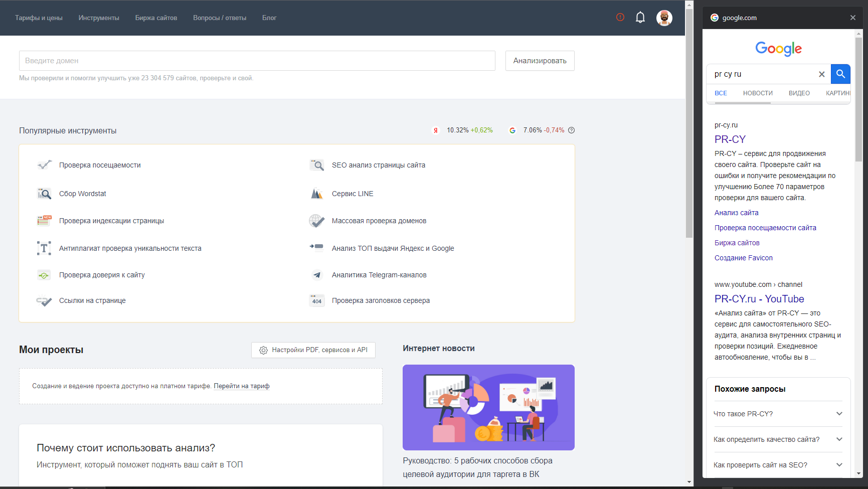Viewport: 868px width, 489px height.
Task: Clear the Google search query with X
Action: 821,74
